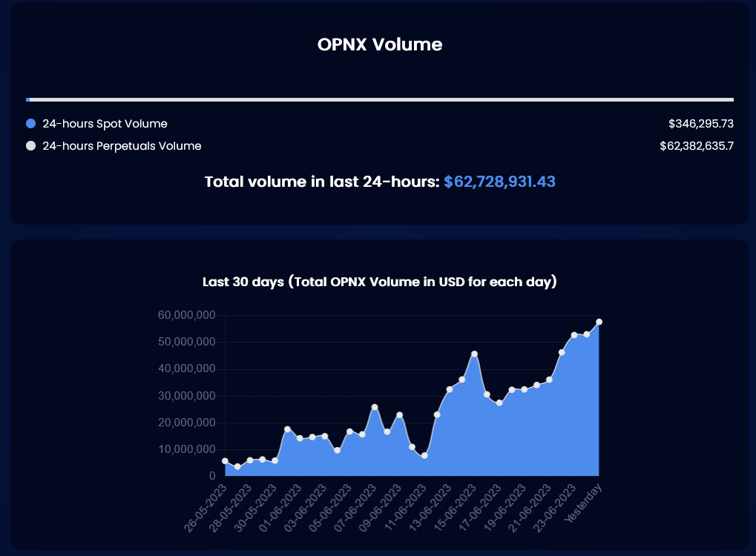Click the 30,000,000 y-axis label
The width and height of the screenshot is (756, 556).
[187, 396]
